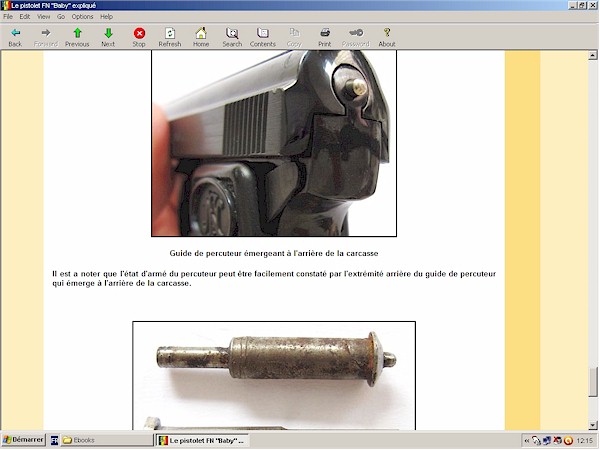Go to the Home page
600x450 pixels.
[x=201, y=37]
